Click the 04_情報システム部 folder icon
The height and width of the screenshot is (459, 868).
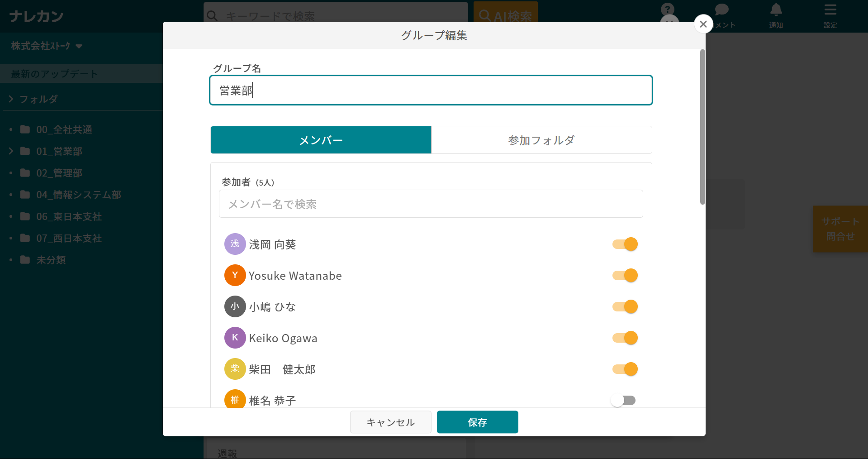[25, 195]
